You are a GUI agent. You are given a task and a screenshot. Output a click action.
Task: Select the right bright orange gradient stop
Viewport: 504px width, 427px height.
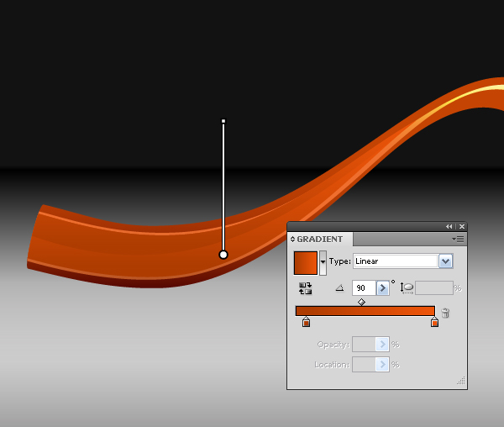pyautogui.click(x=434, y=322)
